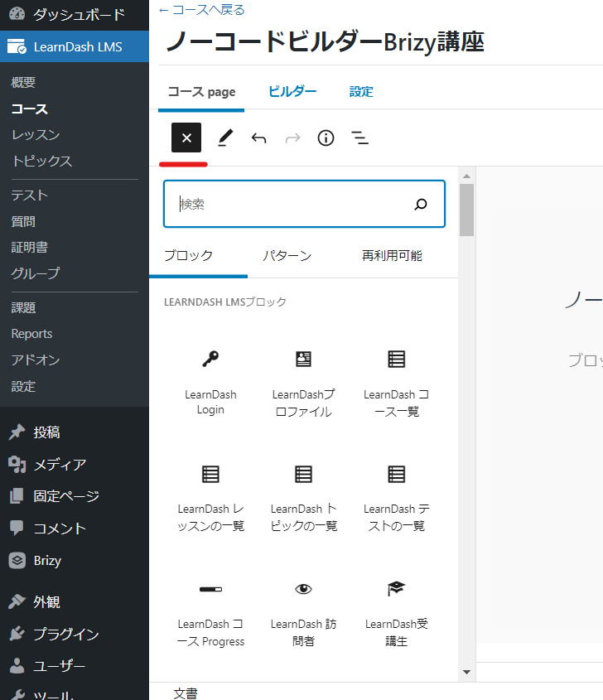Screen dimensions: 603x700
Task: Open the 設定 tab of the course
Action: (361, 92)
